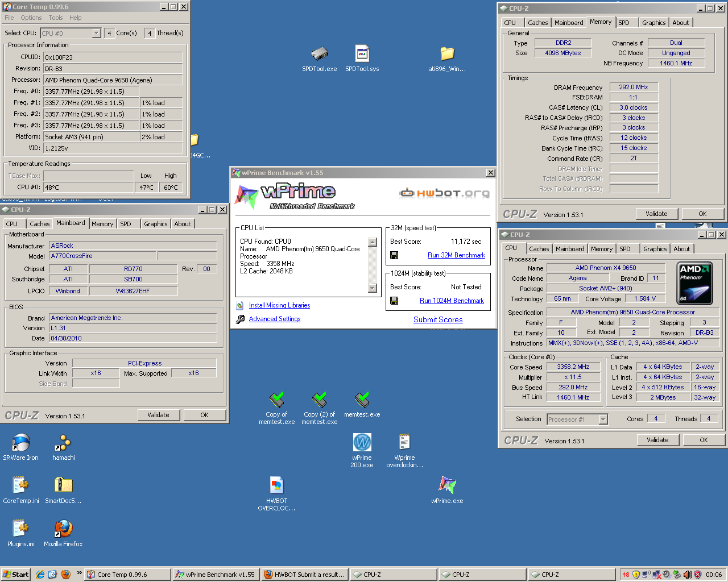Screen dimensions: 728x582
Task: Click the Core Temp 0.99.6 taskbar button
Action: 128,575
